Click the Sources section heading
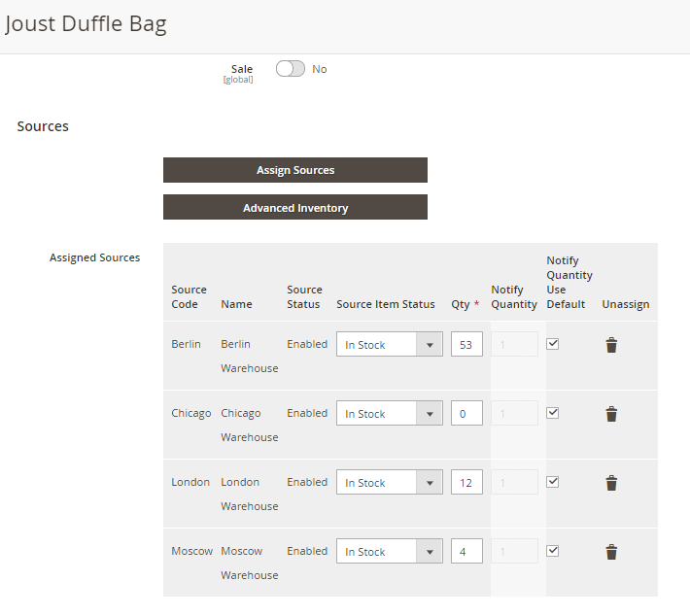This screenshot has height=616, width=690. [x=43, y=126]
